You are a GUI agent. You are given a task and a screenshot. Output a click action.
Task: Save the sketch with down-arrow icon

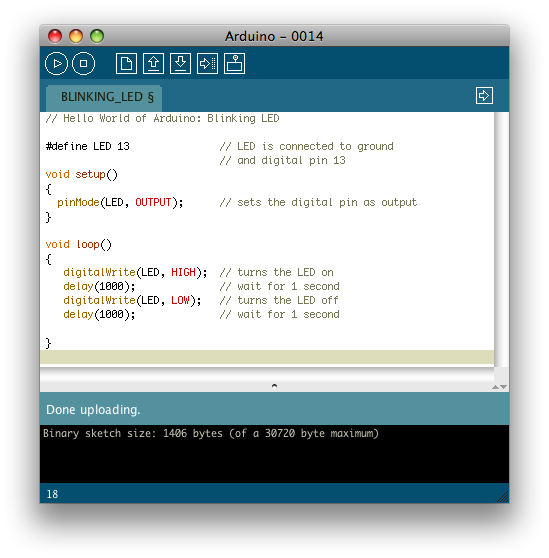click(x=180, y=64)
